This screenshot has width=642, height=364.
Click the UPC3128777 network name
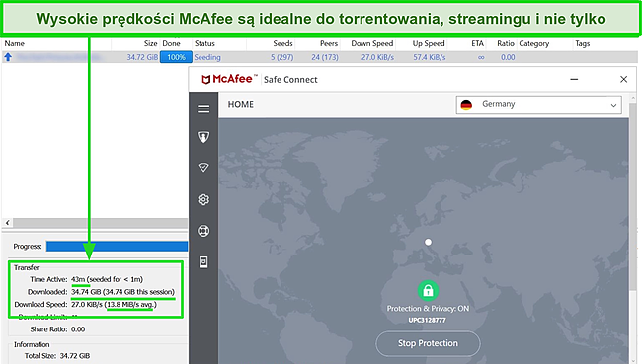point(427,320)
